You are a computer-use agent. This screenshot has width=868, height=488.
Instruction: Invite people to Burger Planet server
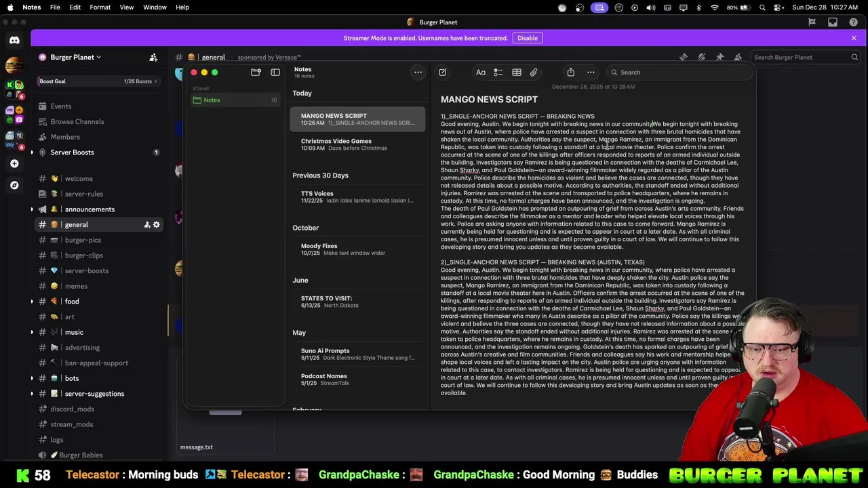coord(153,58)
